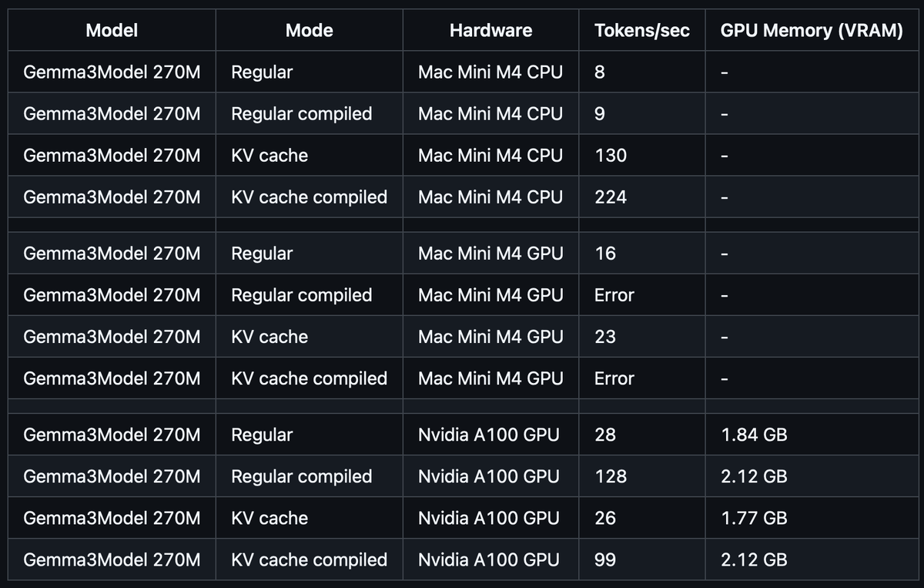Click the 128 tokens/sec cell
The width and height of the screenshot is (924, 588).
pos(611,477)
